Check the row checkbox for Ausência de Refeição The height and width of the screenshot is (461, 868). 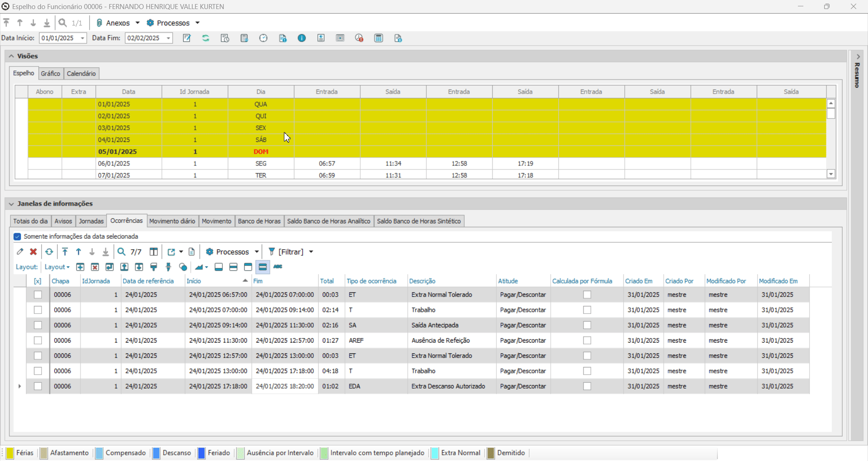[38, 341]
